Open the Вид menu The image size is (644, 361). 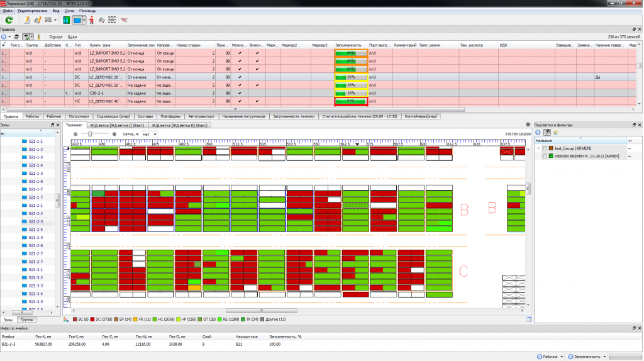click(x=56, y=11)
